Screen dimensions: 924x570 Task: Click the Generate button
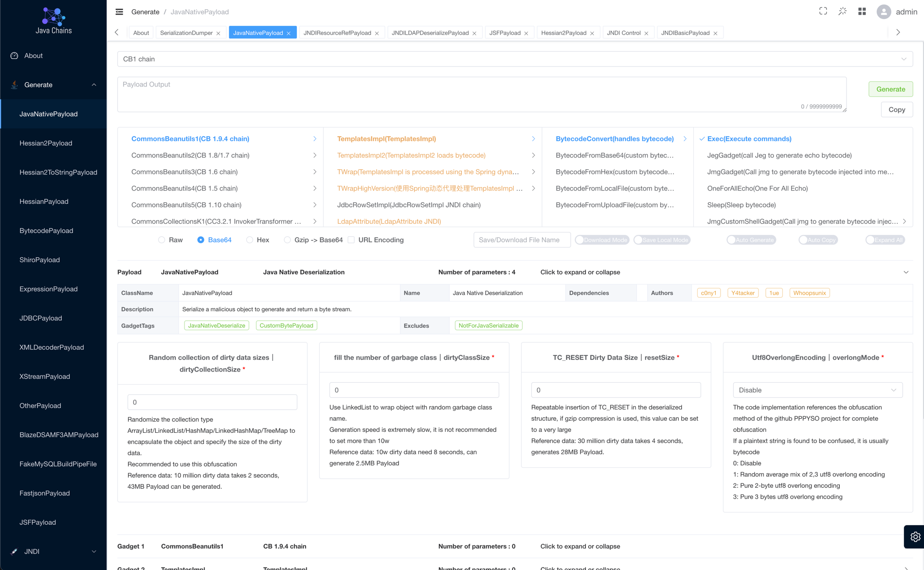890,89
